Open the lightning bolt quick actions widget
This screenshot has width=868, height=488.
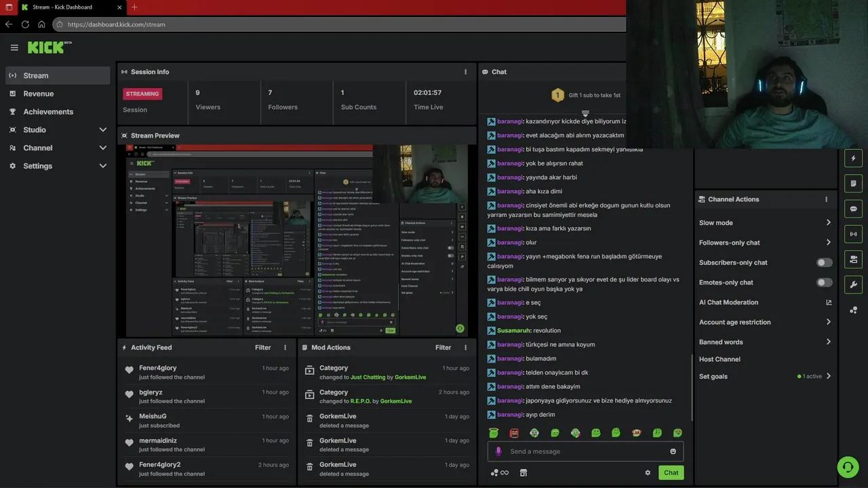(853, 159)
